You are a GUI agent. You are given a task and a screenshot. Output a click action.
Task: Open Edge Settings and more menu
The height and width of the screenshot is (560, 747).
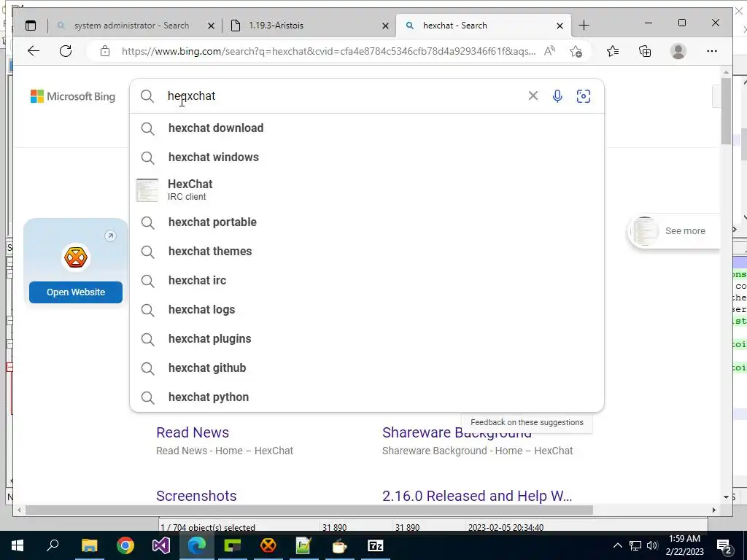(712, 51)
